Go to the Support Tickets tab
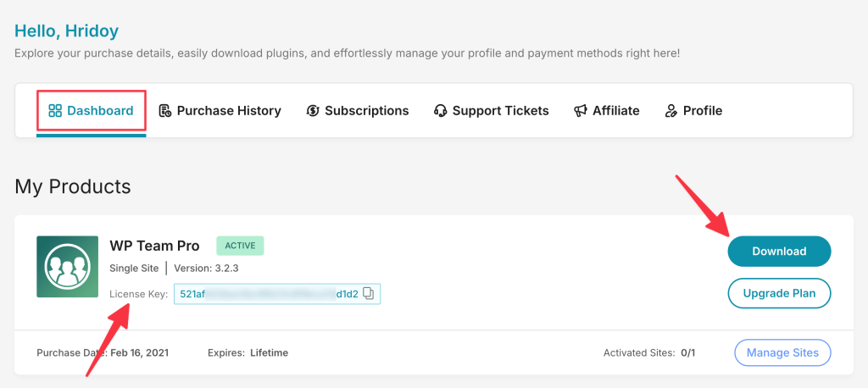The height and width of the screenshot is (388, 868). pyautogui.click(x=500, y=111)
